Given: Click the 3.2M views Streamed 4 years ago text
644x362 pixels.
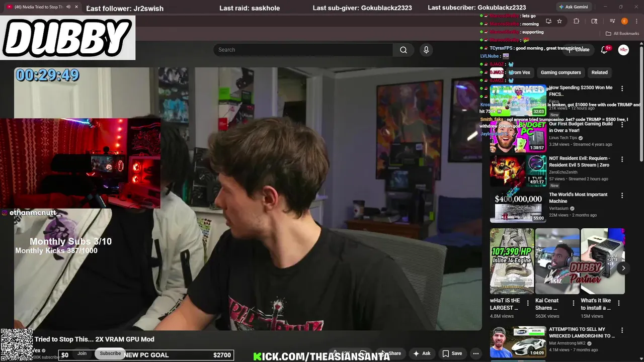Looking at the screenshot, I should point(581,144).
